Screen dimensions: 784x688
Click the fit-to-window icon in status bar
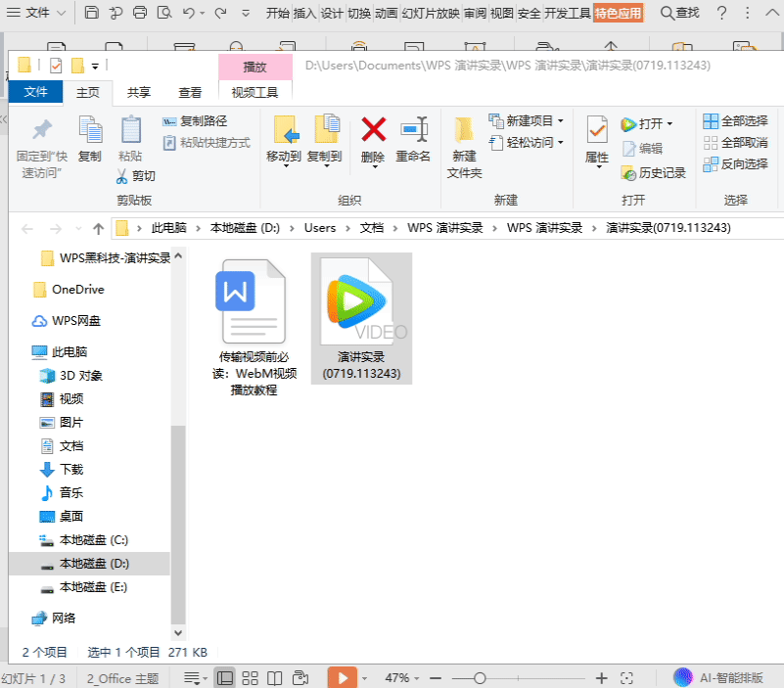click(x=626, y=678)
